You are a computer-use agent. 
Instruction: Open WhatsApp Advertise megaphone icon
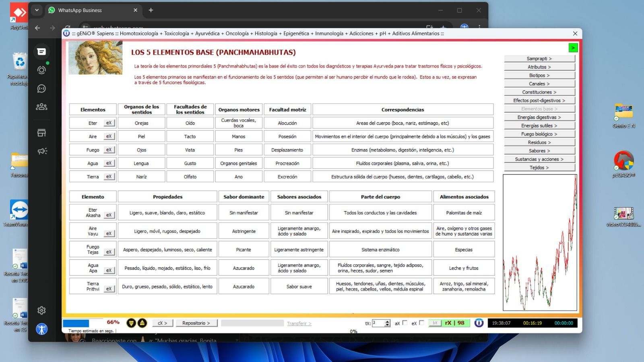(42, 151)
